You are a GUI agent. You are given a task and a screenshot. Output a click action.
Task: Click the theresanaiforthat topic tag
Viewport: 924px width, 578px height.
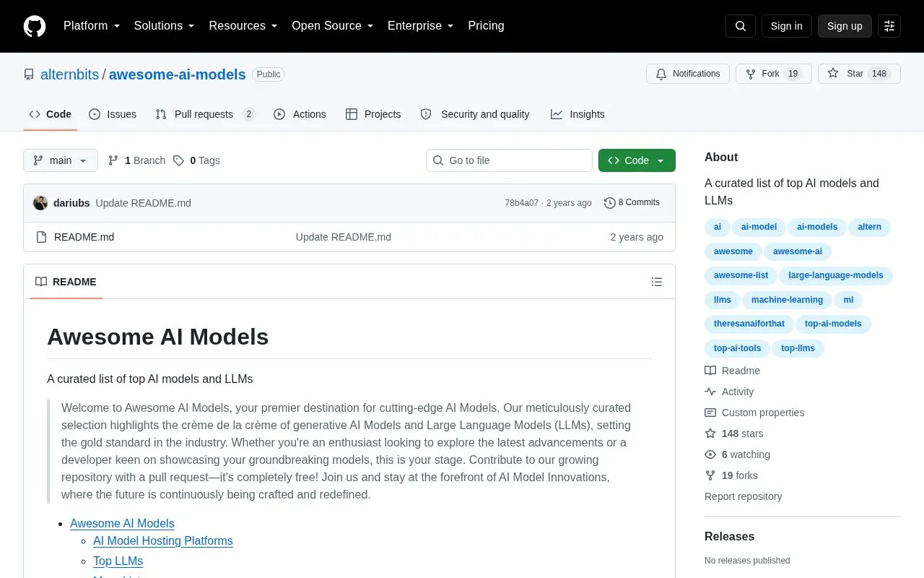pos(749,324)
